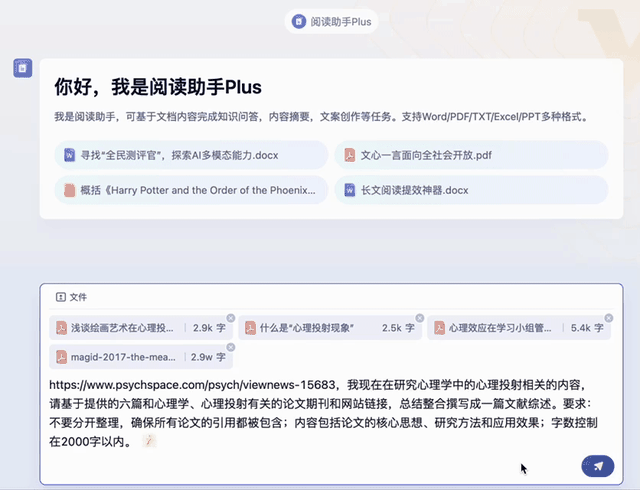Click the 阅读助手Plus header pill
Viewport: 640px width, 490px height.
point(331,21)
